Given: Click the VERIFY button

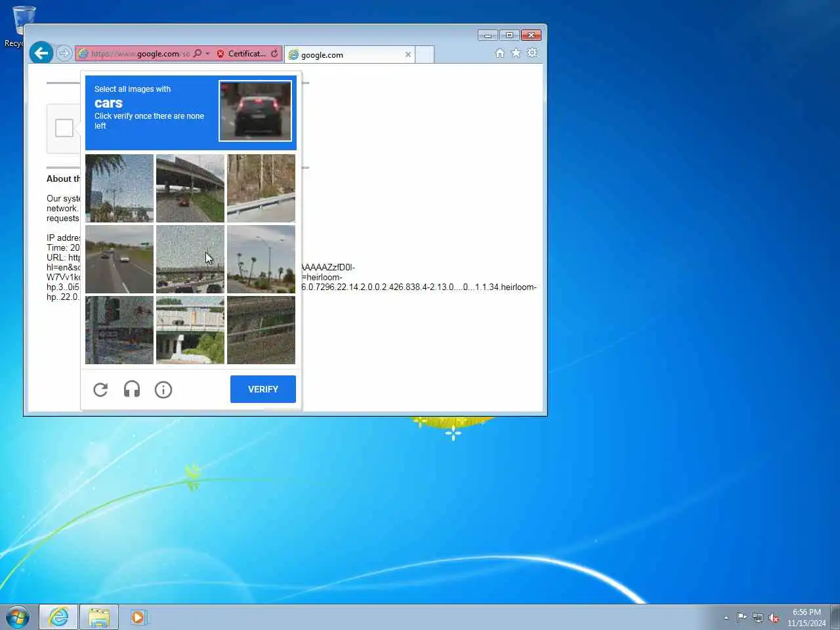Looking at the screenshot, I should tap(263, 389).
